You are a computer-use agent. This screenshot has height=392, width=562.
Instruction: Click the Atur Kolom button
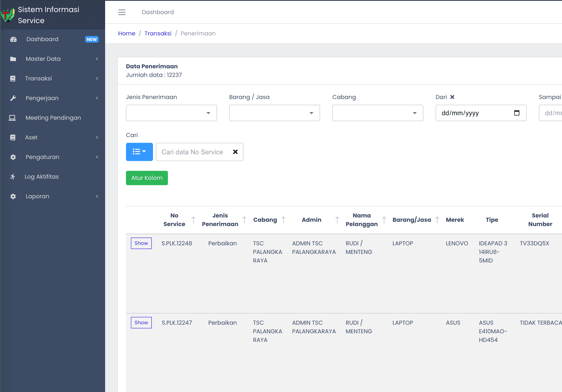(147, 178)
